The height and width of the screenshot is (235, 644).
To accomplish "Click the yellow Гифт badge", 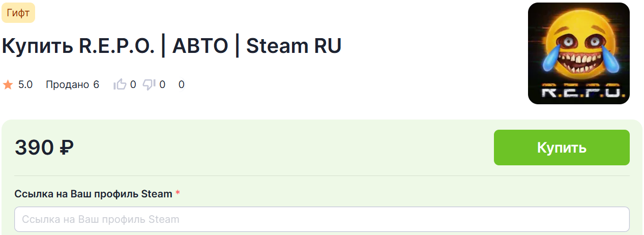I will click(x=18, y=13).
